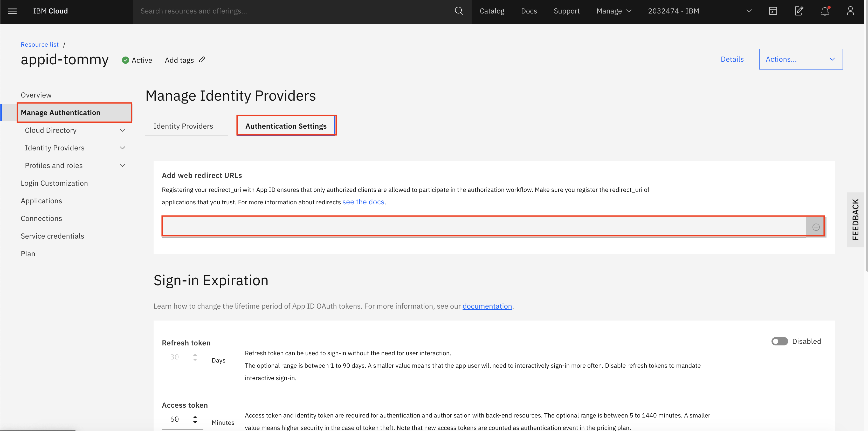Open the Actions... dropdown
Viewport: 868px width, 431px height.
click(801, 59)
